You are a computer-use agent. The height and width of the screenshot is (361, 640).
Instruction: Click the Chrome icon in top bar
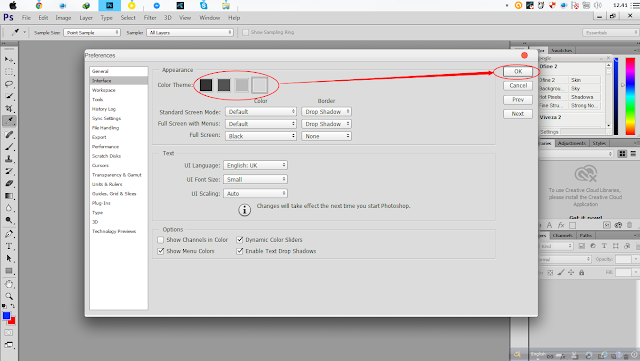coord(39,5)
